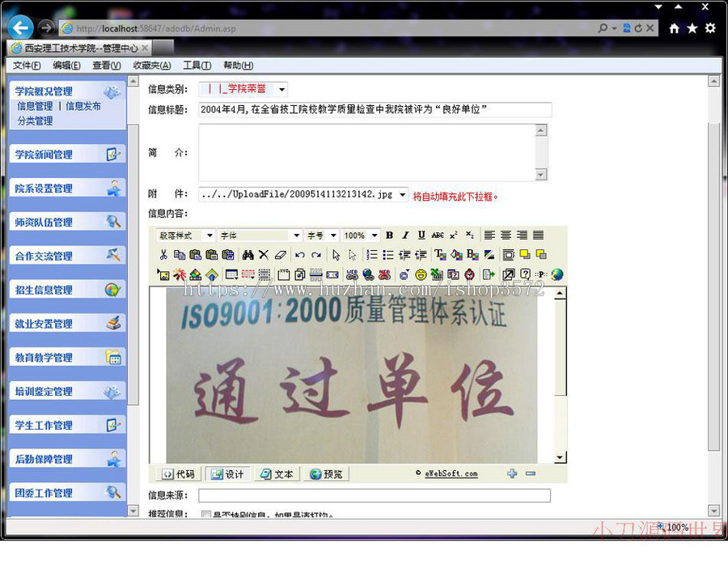This screenshot has height=573, width=728.
Task: Toggle Superscript formatting
Action: [x=454, y=236]
